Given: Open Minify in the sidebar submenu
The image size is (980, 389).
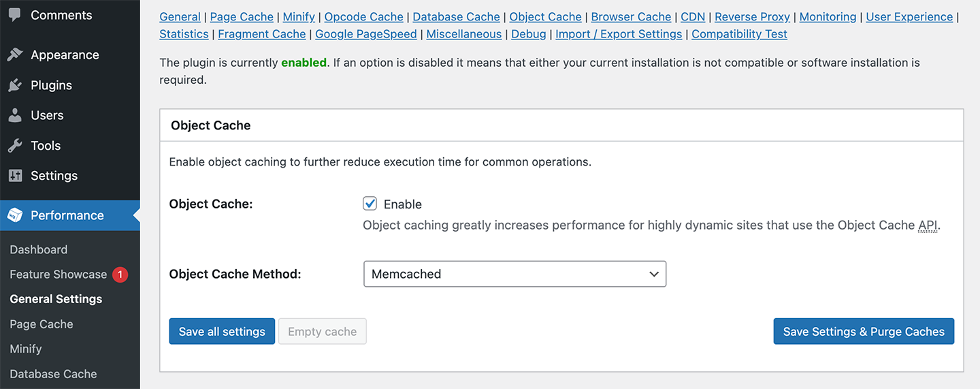Looking at the screenshot, I should point(26,349).
